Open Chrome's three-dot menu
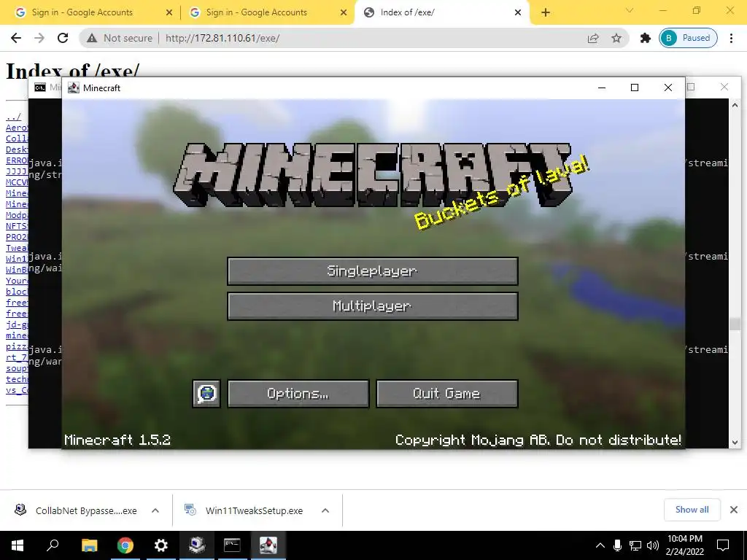The height and width of the screenshot is (560, 747). click(x=731, y=38)
